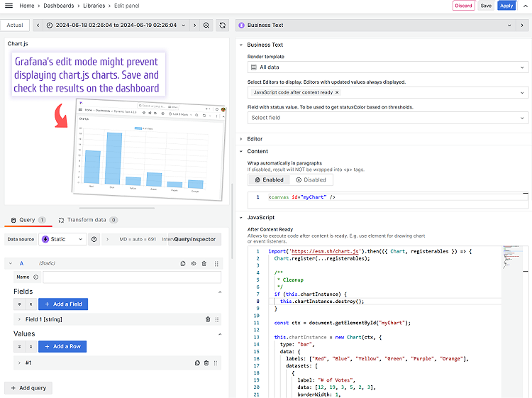Image resolution: width=532 pixels, height=398 pixels.
Task: Expand the panel options side arrow
Action: tap(522, 25)
